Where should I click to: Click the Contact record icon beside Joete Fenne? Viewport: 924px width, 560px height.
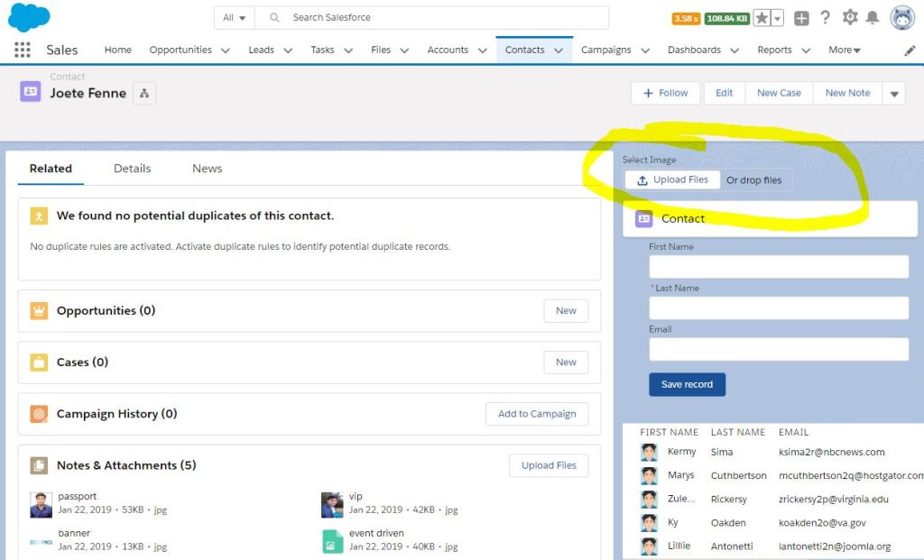point(31,91)
